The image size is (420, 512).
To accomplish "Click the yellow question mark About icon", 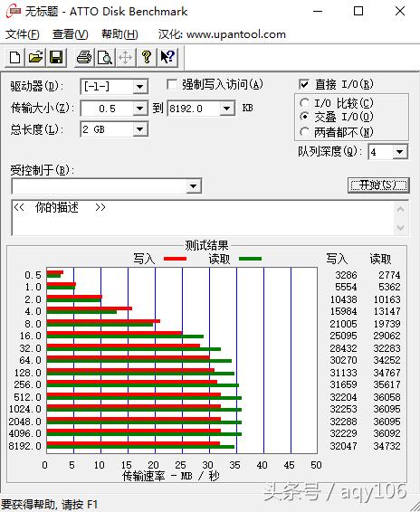I will (147, 58).
